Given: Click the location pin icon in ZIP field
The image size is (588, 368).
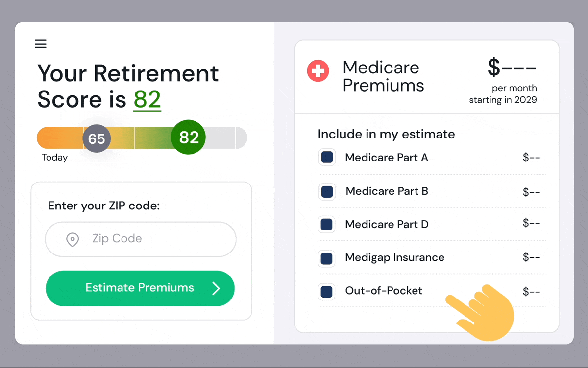Looking at the screenshot, I should coord(73,239).
